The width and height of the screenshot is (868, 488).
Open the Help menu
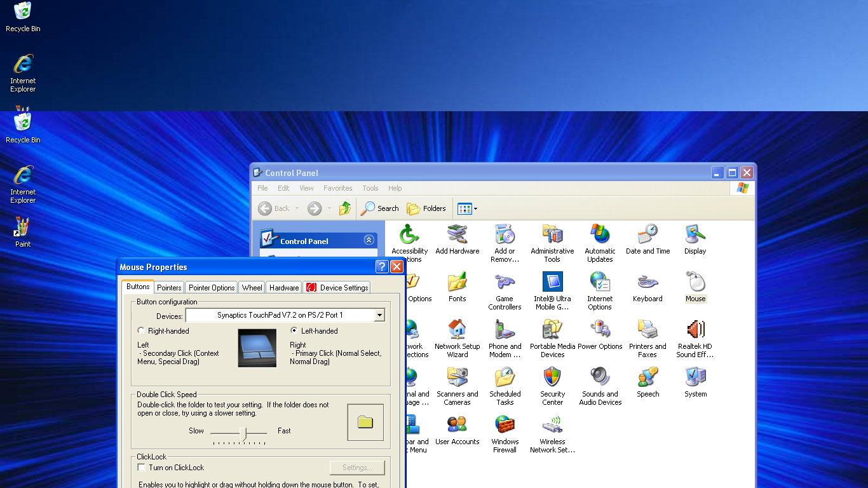[x=395, y=188]
